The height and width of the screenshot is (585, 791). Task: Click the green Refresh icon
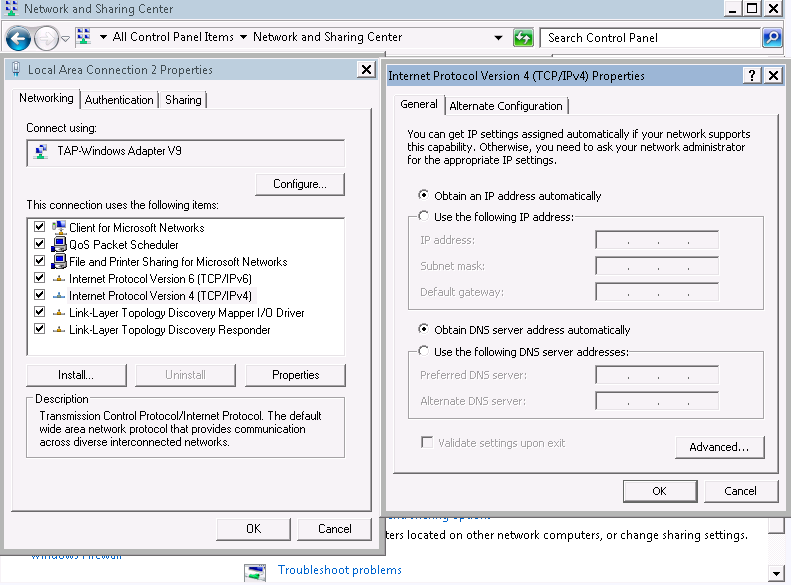pos(523,38)
